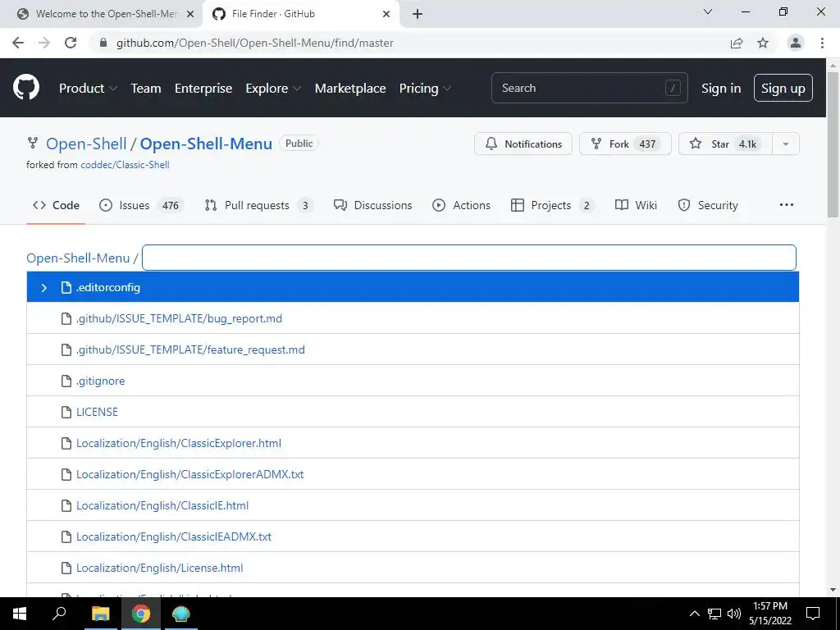Viewport: 840px width, 630px height.
Task: Click the Fork 437 button
Action: point(625,144)
